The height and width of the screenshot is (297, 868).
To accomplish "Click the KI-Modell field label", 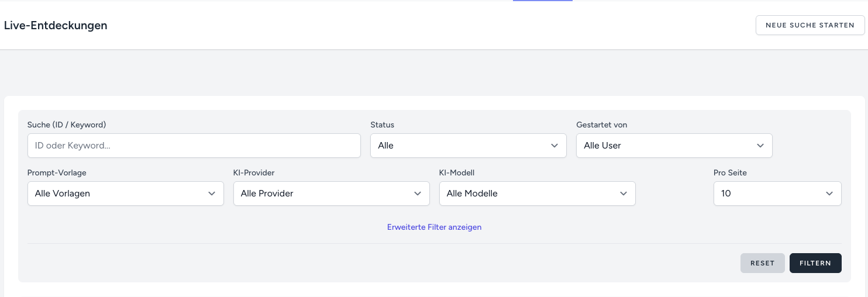I will point(457,172).
